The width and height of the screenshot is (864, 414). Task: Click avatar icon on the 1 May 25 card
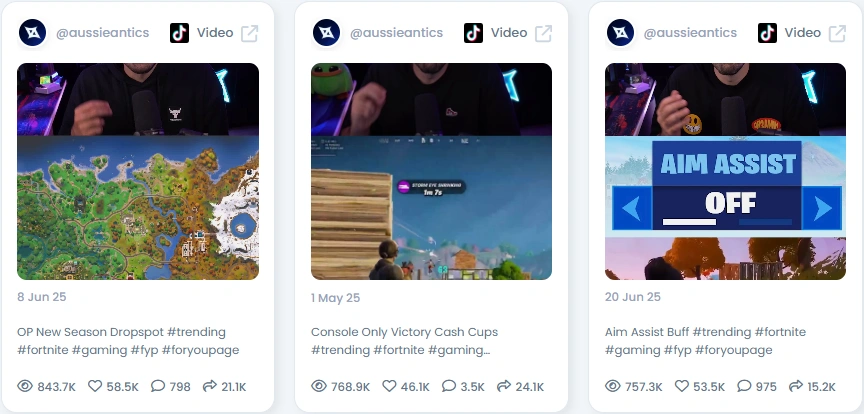point(326,33)
